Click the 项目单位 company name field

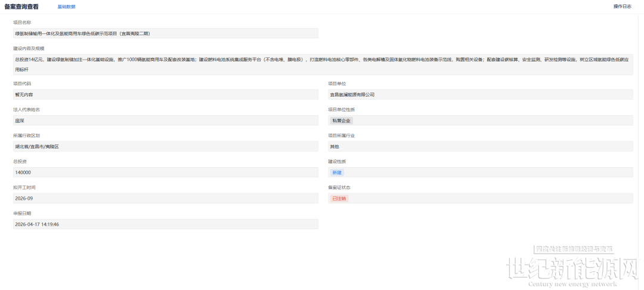coord(480,95)
